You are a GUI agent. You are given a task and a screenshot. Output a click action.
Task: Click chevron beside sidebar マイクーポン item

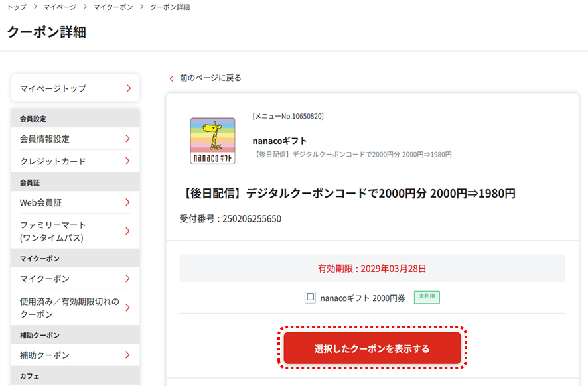coord(128,279)
